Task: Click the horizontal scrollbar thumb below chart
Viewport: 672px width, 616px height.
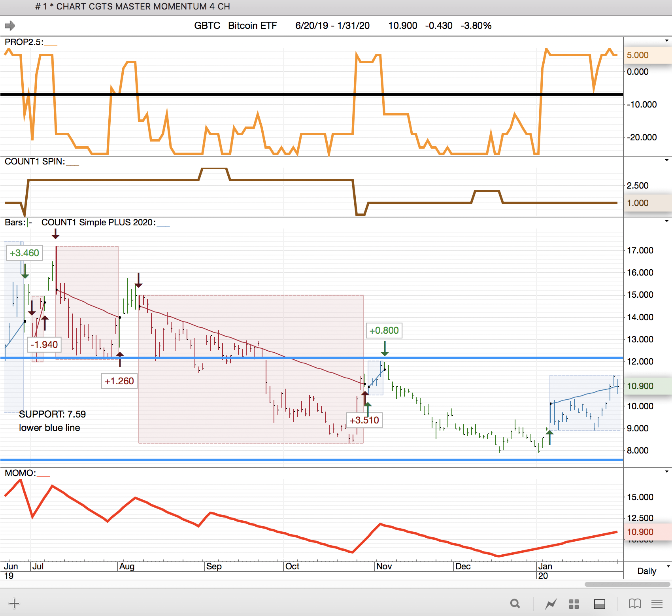Action: [x=627, y=584]
